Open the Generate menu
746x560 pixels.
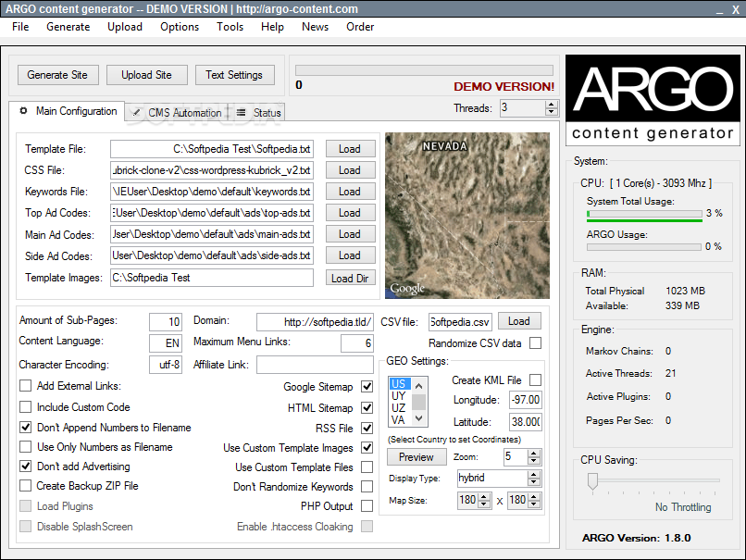coord(68,27)
